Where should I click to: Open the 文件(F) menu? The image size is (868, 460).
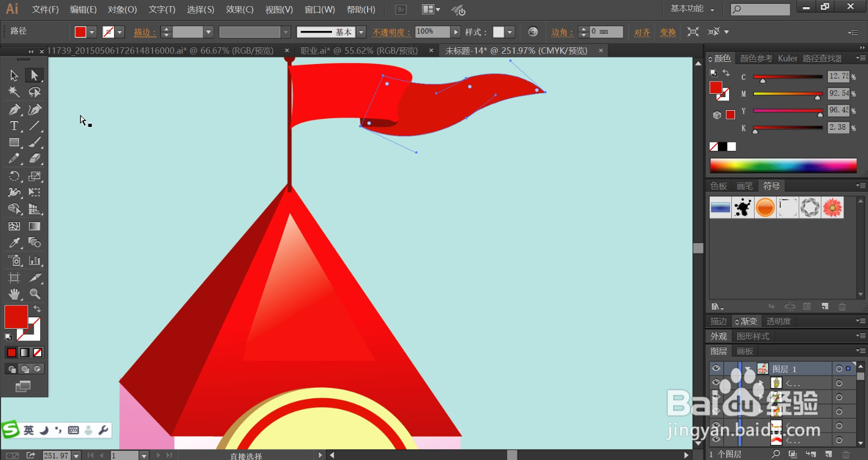coord(45,10)
